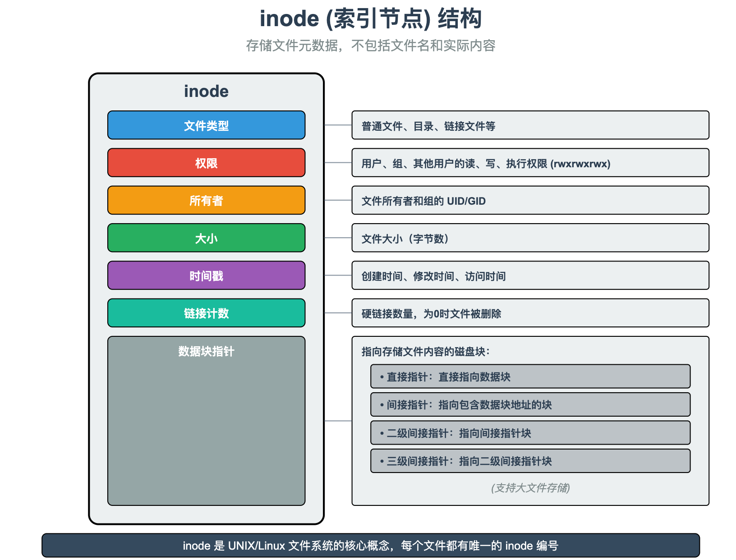Collapse the 硬链接数量 description box
Image resolution: width=736 pixels, height=560 pixels.
[530, 313]
